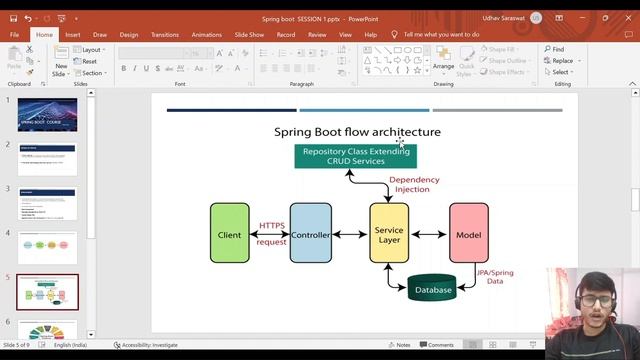Screen dimensions: 640x360
Task: Open the Arrange options
Action: 443,60
